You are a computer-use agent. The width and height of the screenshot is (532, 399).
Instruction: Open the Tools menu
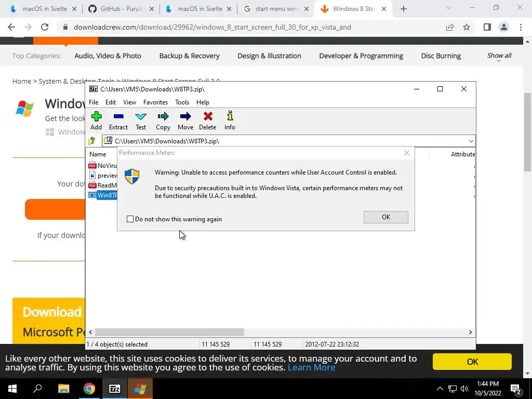pos(182,102)
